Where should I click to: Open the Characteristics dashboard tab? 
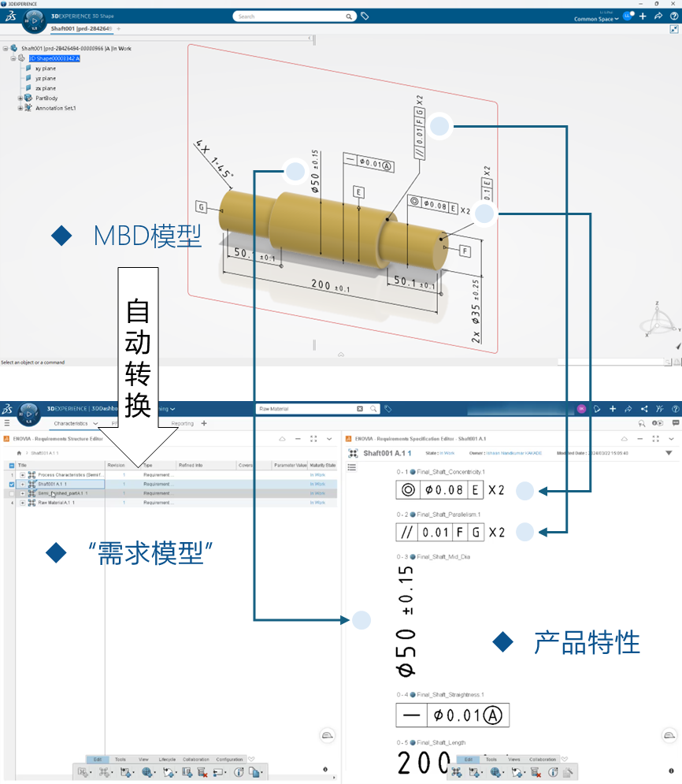(x=70, y=423)
